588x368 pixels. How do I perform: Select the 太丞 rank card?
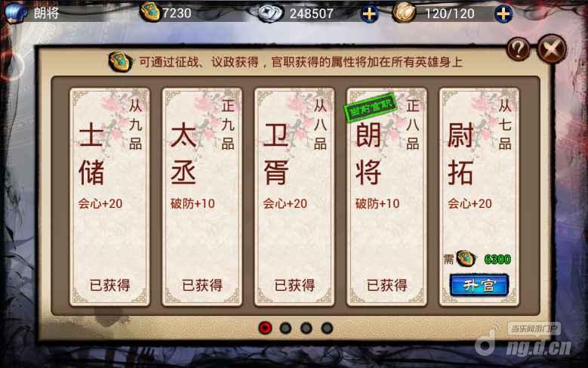[202, 196]
